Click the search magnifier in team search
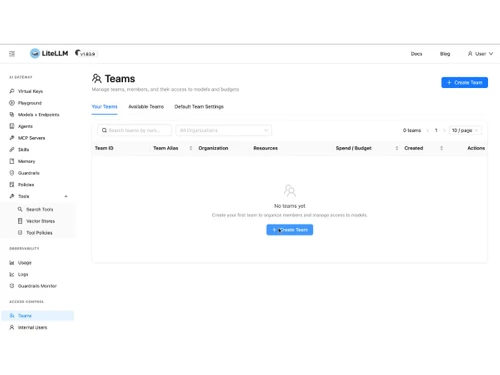Screen dimensions: 500x375 [x=104, y=130]
